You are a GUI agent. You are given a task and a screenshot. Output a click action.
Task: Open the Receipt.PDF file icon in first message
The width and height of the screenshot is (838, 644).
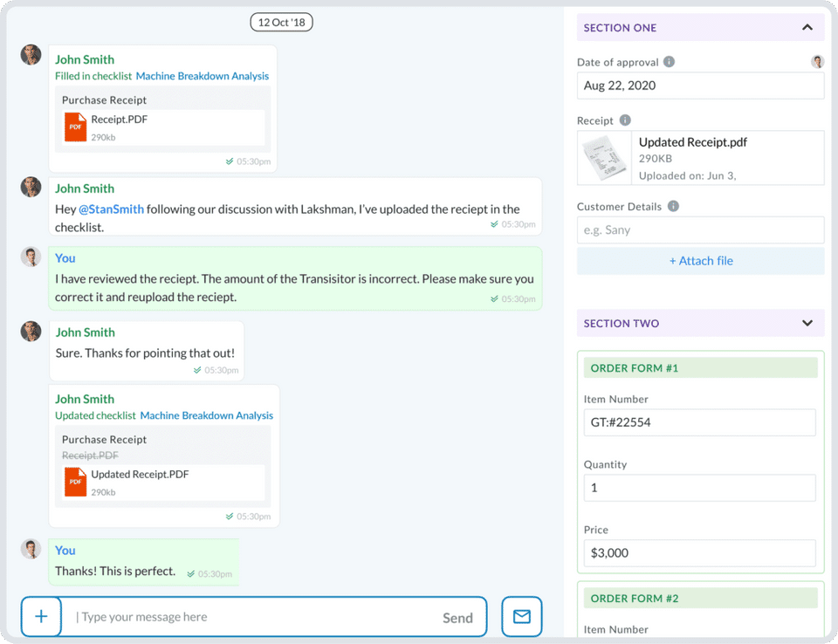pyautogui.click(x=75, y=127)
